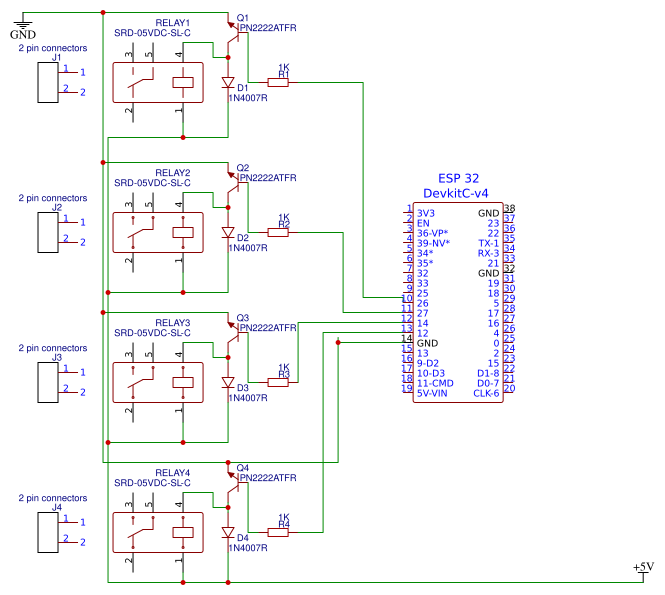Select diode D2 symbol
Screen dimensions: 665x595
(228, 232)
